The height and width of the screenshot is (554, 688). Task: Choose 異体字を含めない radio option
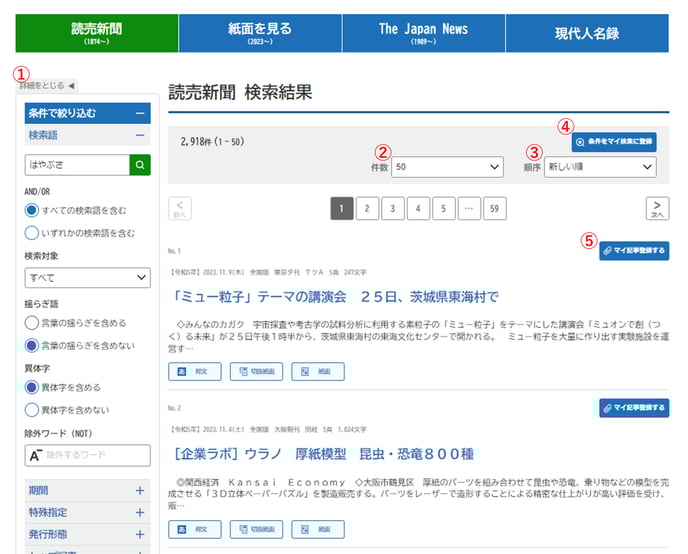coord(32,410)
